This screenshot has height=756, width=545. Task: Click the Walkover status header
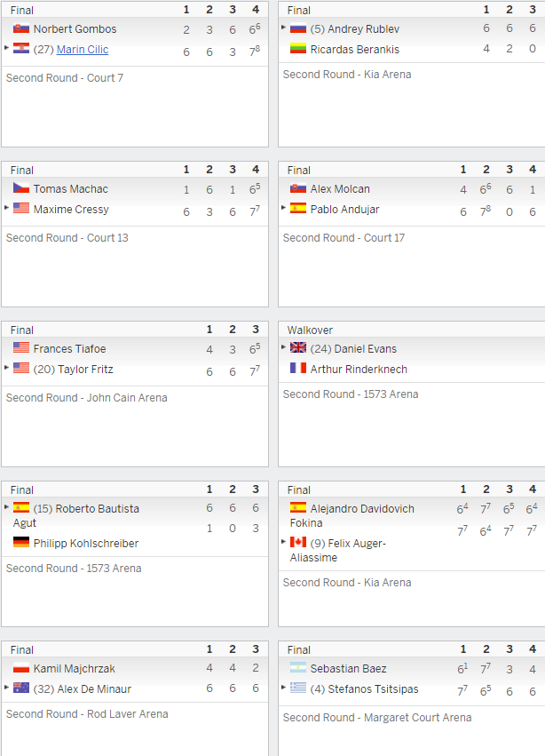pos(310,330)
